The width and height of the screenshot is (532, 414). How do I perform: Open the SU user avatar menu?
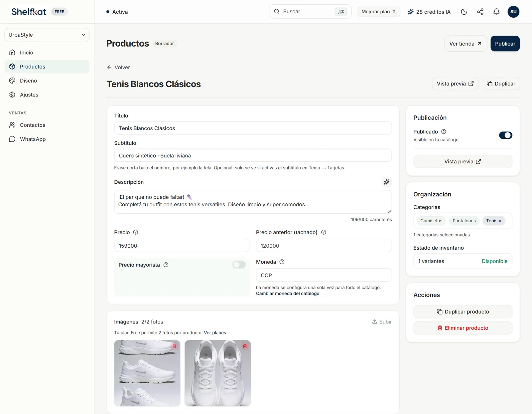(x=513, y=12)
